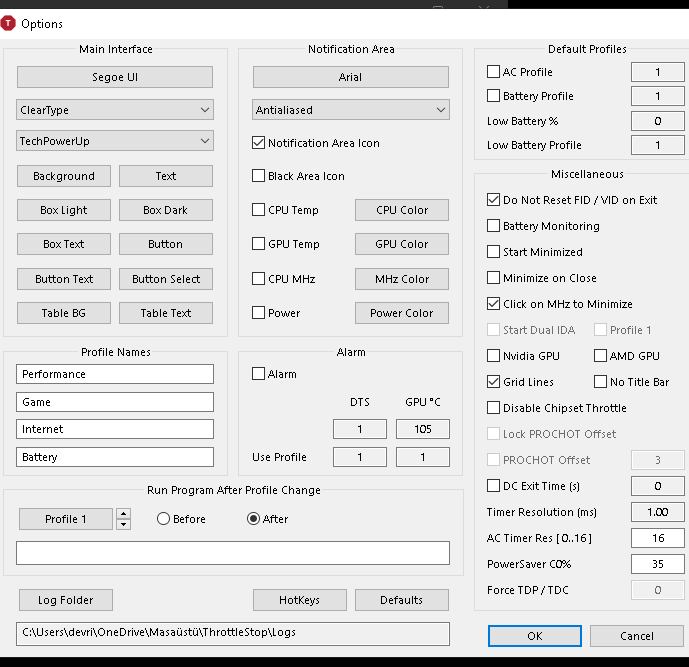The image size is (689, 667).
Task: Open the Antialiased rendering dropdown
Action: tap(351, 110)
